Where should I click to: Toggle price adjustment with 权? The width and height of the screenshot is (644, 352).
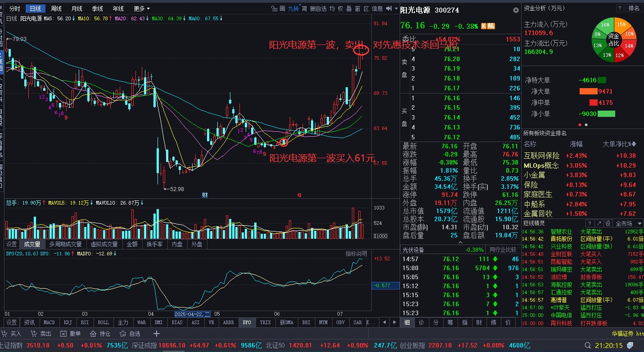coord(340,9)
